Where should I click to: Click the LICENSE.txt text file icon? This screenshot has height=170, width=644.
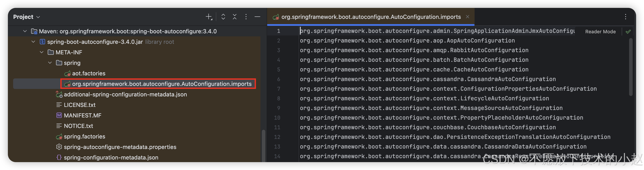pos(59,105)
